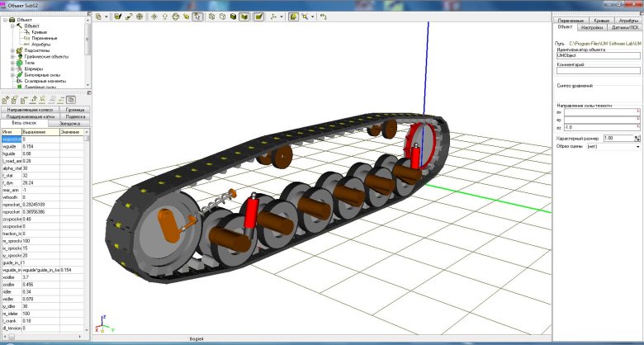Open the Образ сцены dropdown
The width and height of the screenshot is (644, 345).
[x=636, y=147]
